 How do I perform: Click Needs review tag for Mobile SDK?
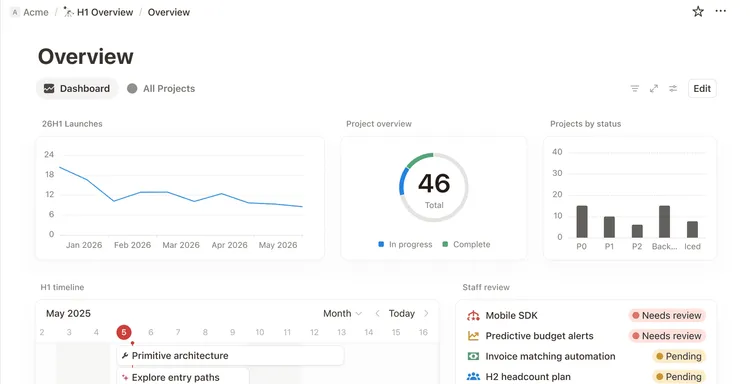667,316
